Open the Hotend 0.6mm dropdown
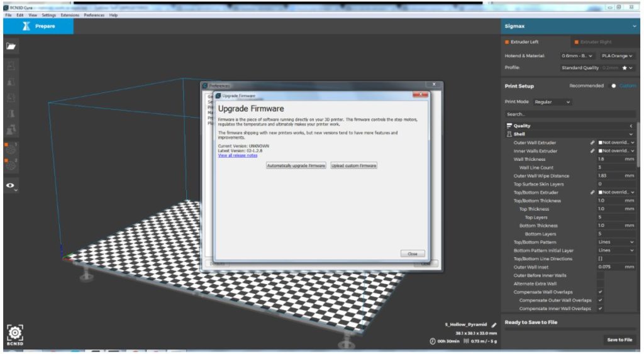 click(577, 56)
